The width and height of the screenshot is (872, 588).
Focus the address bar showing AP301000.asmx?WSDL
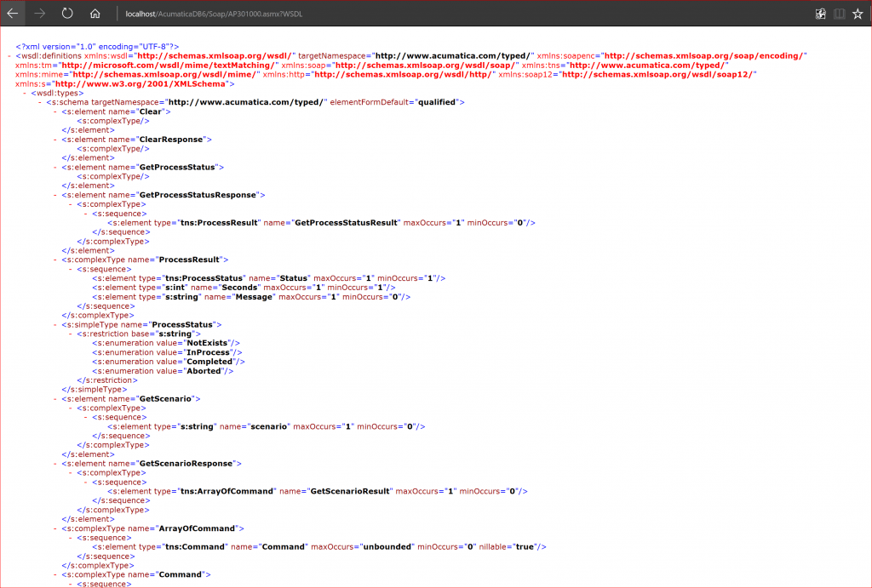point(214,14)
